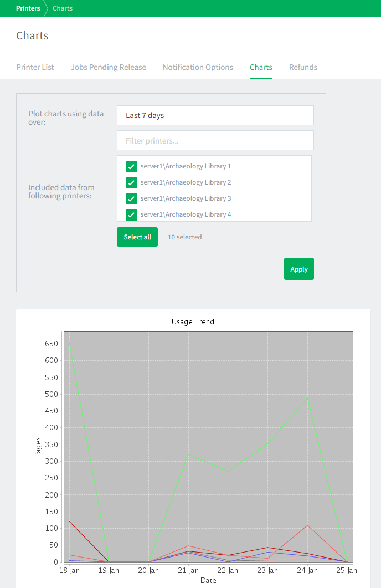Image resolution: width=381 pixels, height=588 pixels.
Task: Click the 18 Jan axis label
Action: [69, 570]
